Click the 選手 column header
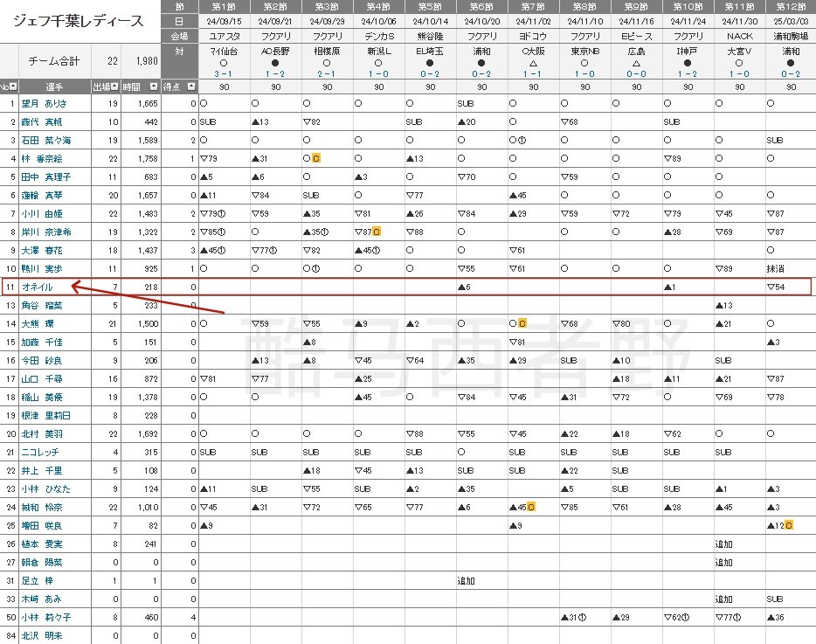The height and width of the screenshot is (644, 816). coord(55,87)
